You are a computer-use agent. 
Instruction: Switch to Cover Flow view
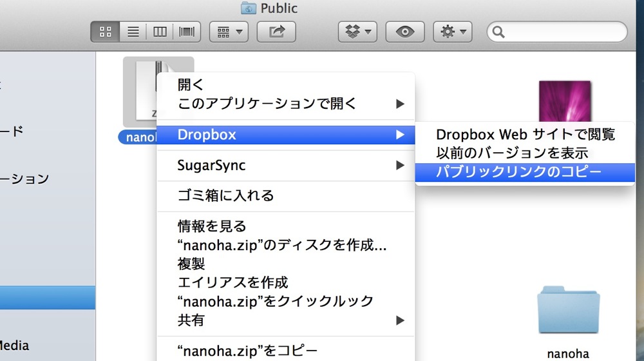pos(187,32)
